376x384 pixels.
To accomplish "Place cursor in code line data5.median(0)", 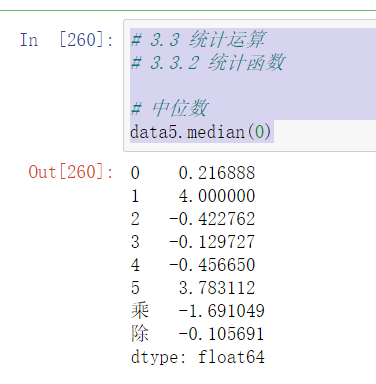I will pyautogui.click(x=200, y=132).
